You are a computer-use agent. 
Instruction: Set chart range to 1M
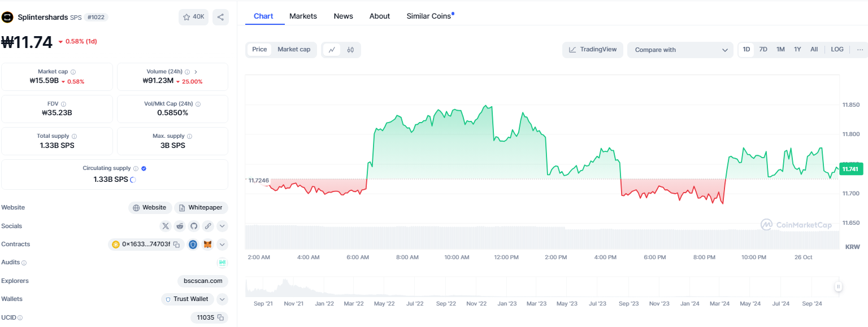pos(780,50)
